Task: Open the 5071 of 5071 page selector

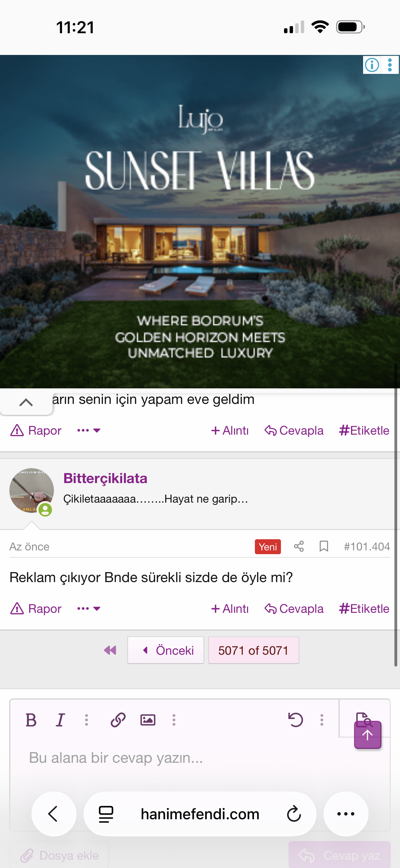Action: click(x=254, y=650)
